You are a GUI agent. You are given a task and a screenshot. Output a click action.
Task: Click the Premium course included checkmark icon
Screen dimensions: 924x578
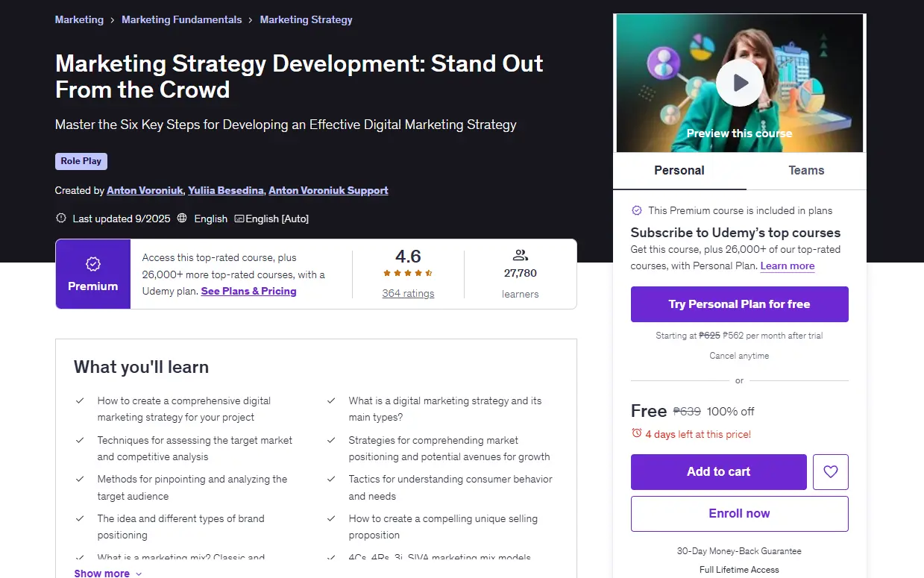coord(637,210)
